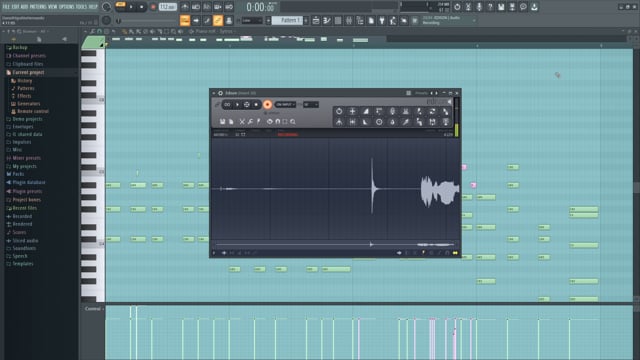Toggle Edison orange record button
Image resolution: width=640 pixels, height=360 pixels.
point(267,105)
